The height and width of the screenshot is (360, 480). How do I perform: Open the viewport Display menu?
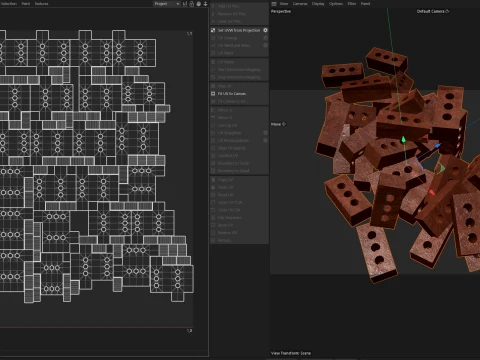coord(318,4)
